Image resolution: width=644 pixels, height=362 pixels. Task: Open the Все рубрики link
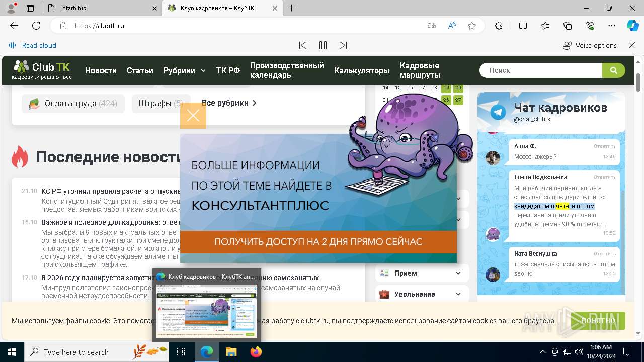(x=229, y=103)
